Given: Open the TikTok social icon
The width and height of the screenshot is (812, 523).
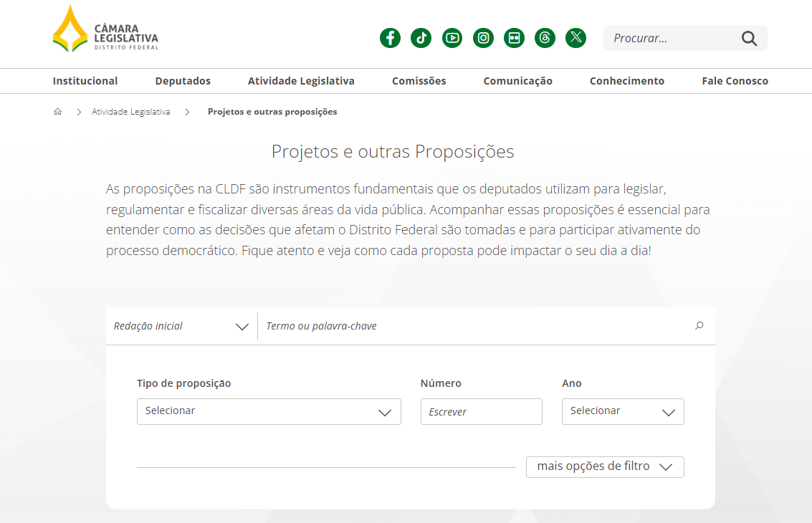Looking at the screenshot, I should pos(421,38).
